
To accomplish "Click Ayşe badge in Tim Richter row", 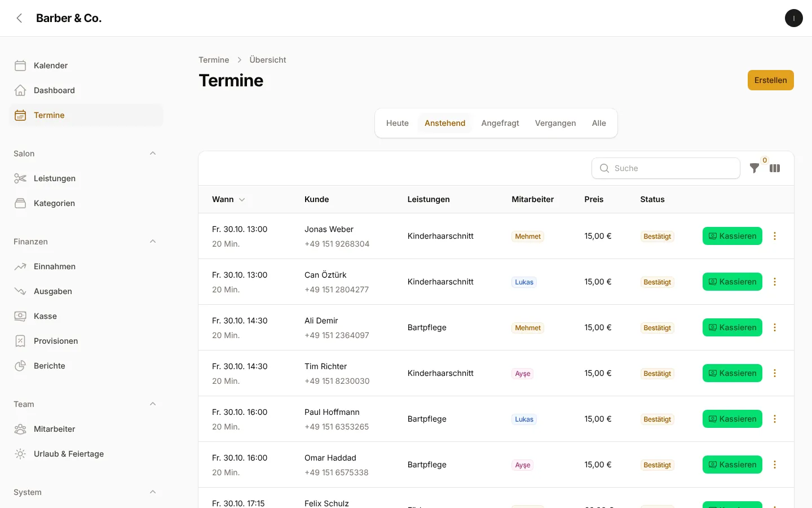I will [x=523, y=374].
